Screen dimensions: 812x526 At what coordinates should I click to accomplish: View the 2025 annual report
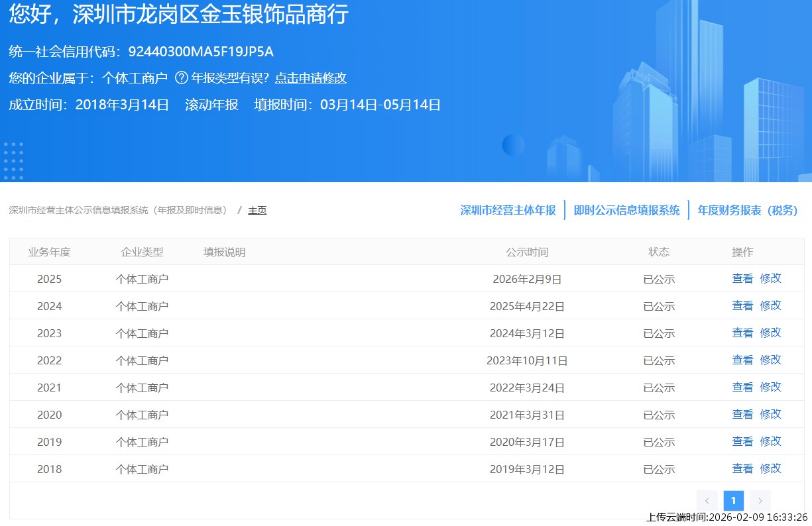point(742,279)
